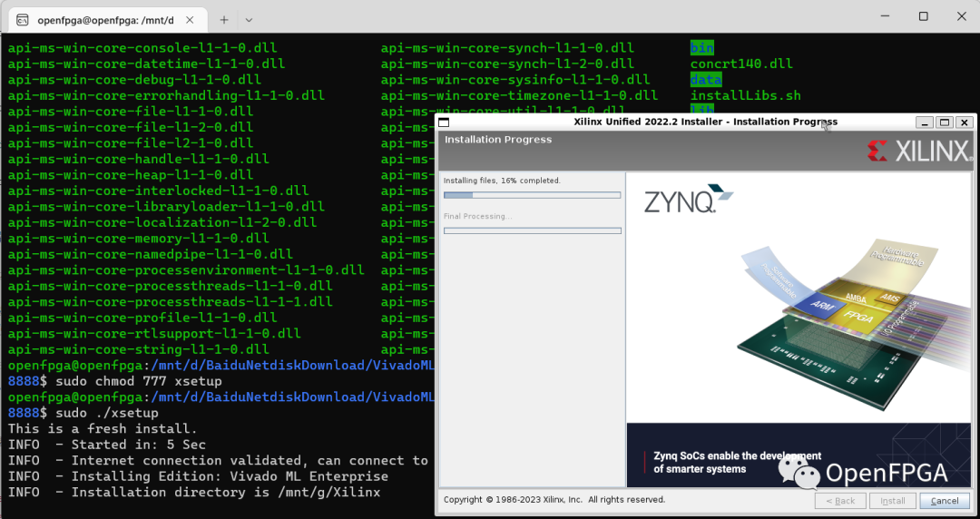Click the highlighted 'bin' directory in terminal

pyautogui.click(x=702, y=48)
